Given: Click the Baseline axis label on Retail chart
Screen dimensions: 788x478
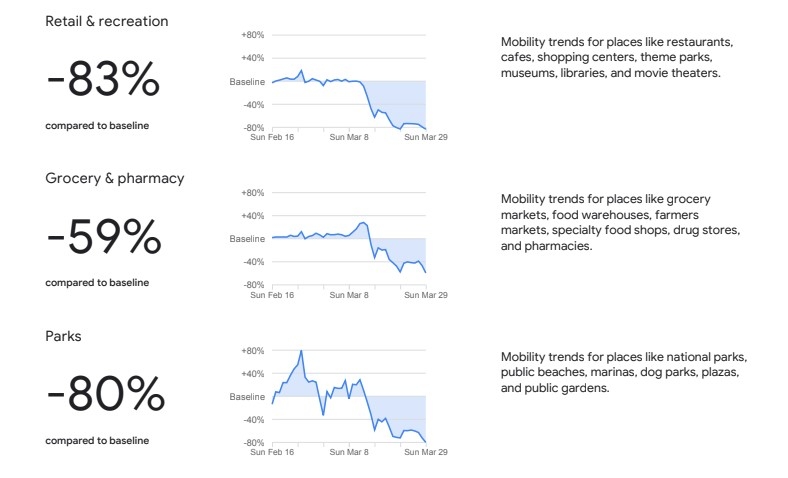Looking at the screenshot, I should 247,81.
